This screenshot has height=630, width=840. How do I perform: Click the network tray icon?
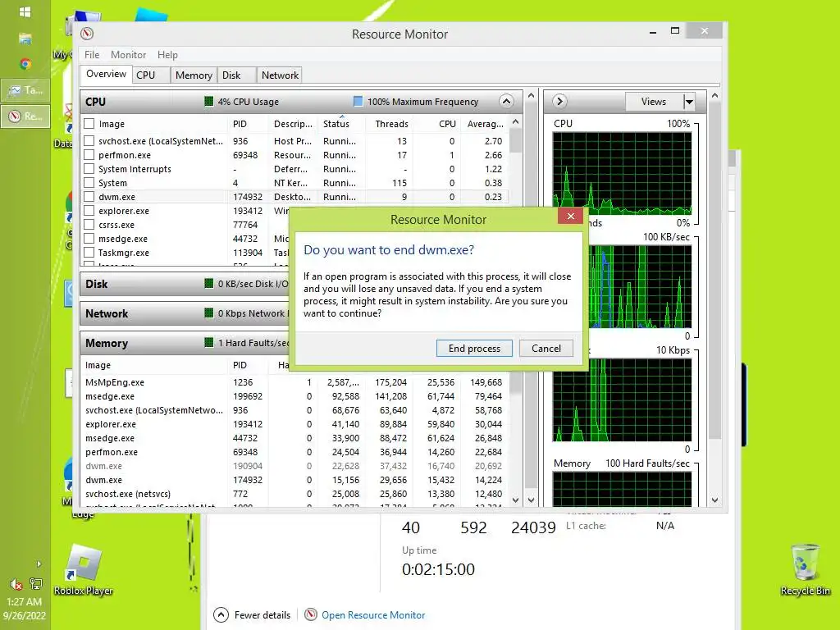[x=36, y=583]
